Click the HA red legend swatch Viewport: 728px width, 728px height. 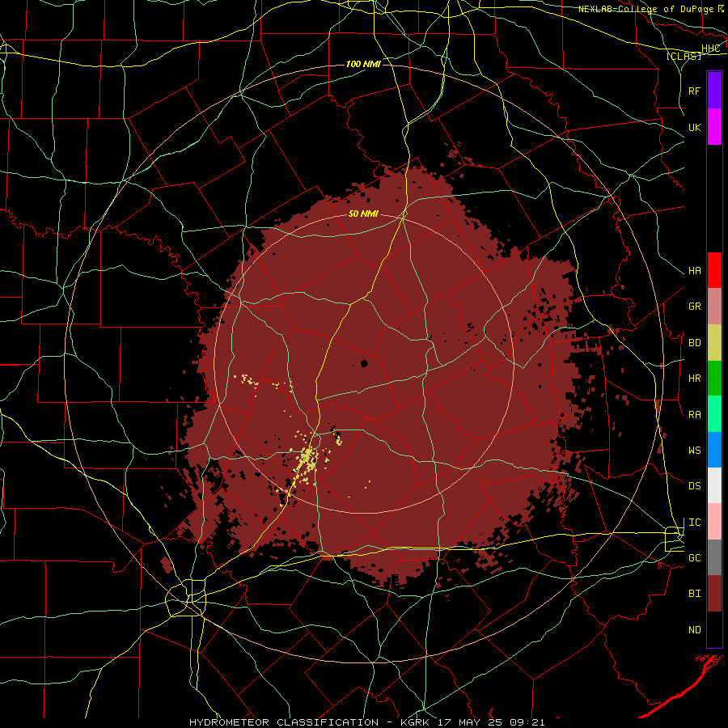coord(714,270)
